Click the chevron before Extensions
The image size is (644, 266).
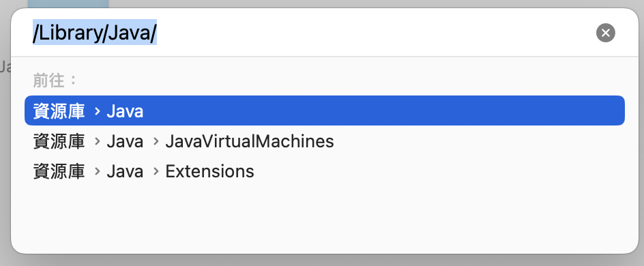(156, 171)
